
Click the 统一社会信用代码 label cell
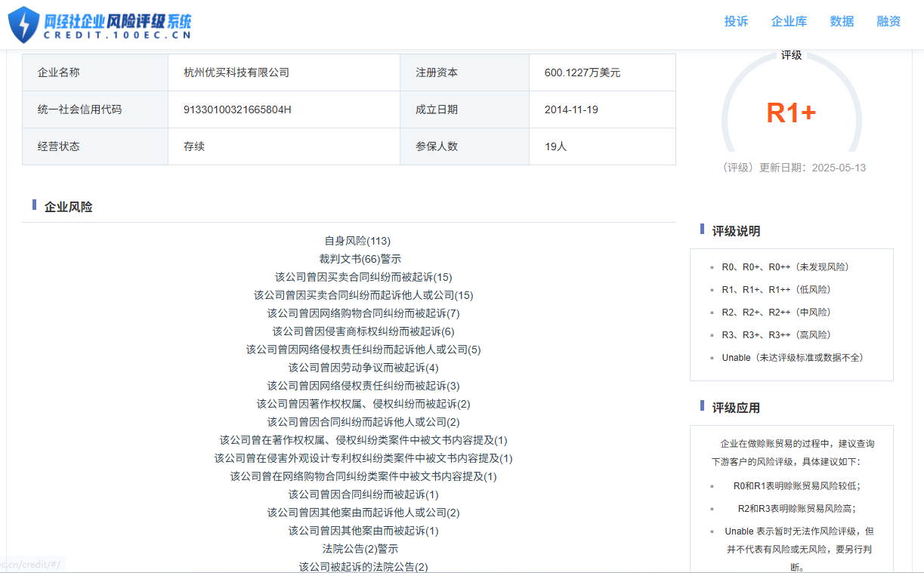tap(95, 109)
